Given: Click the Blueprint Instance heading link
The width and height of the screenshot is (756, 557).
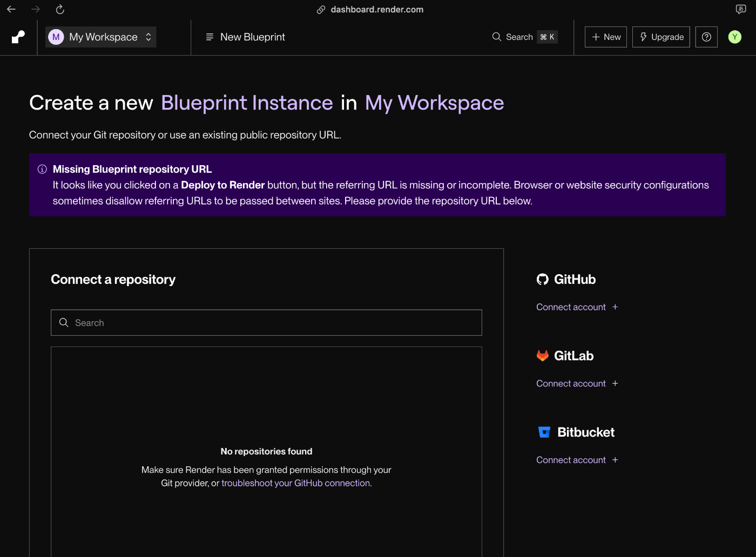Looking at the screenshot, I should [247, 103].
